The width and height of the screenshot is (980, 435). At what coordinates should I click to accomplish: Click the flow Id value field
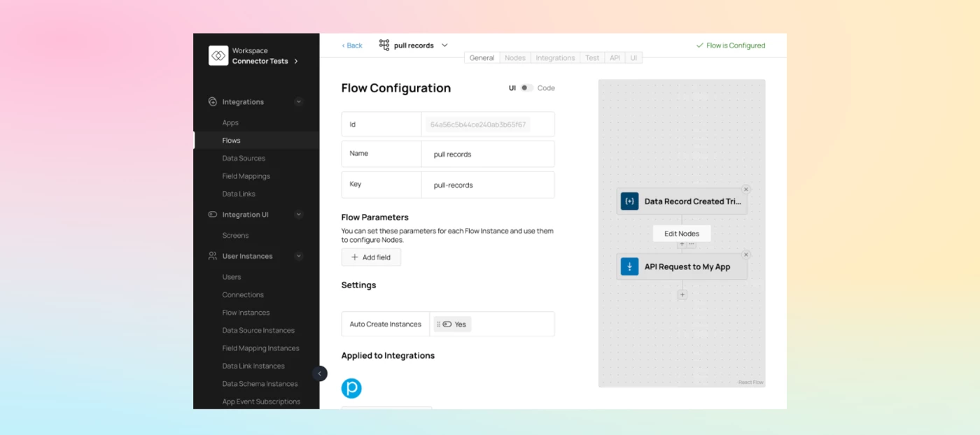[478, 124]
